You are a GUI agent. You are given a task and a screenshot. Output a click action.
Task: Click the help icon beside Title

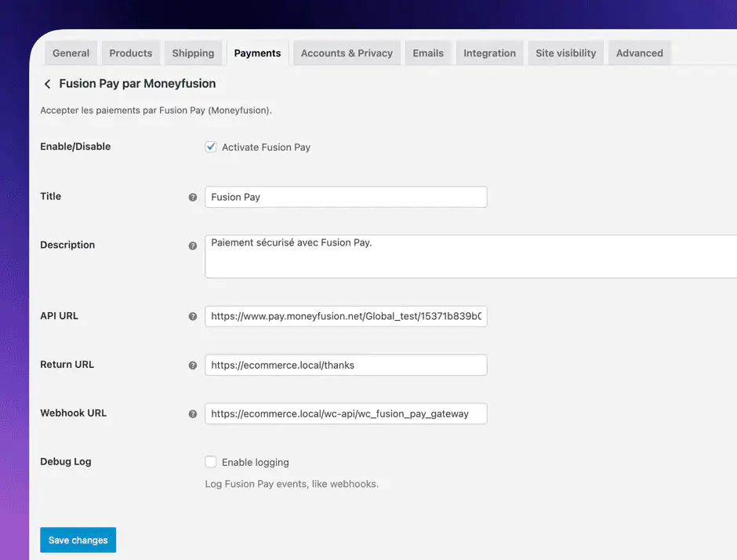192,197
